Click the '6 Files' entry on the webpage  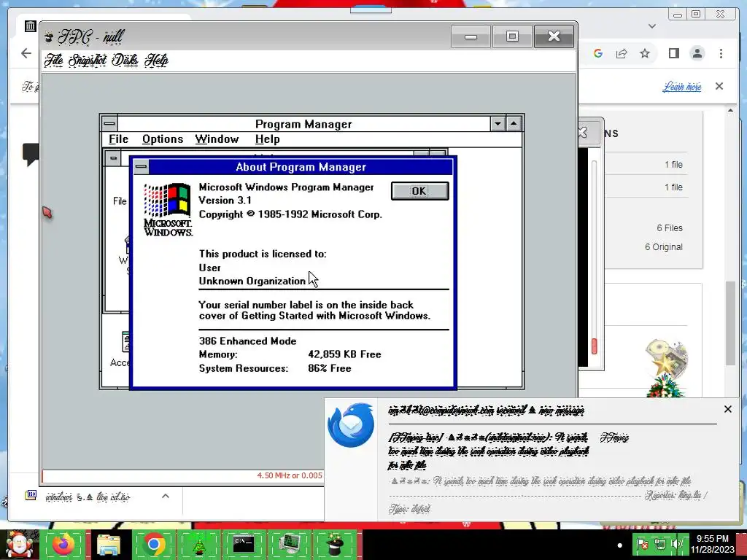click(x=670, y=228)
